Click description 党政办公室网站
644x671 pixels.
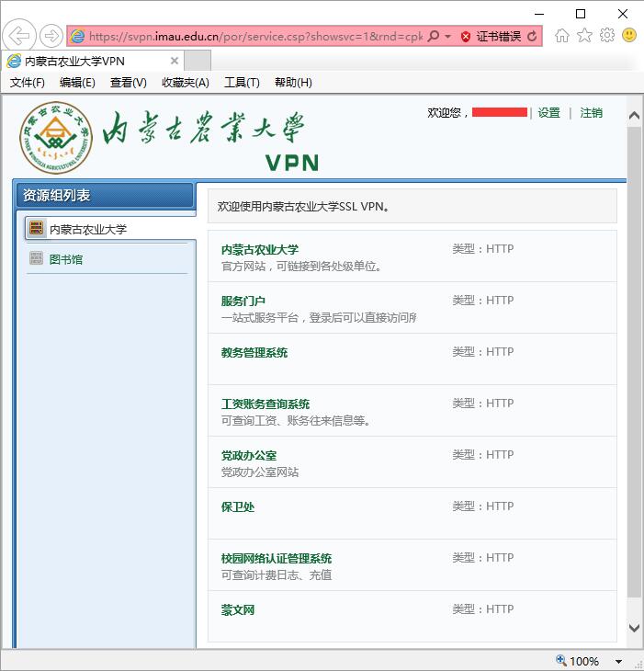click(x=260, y=472)
